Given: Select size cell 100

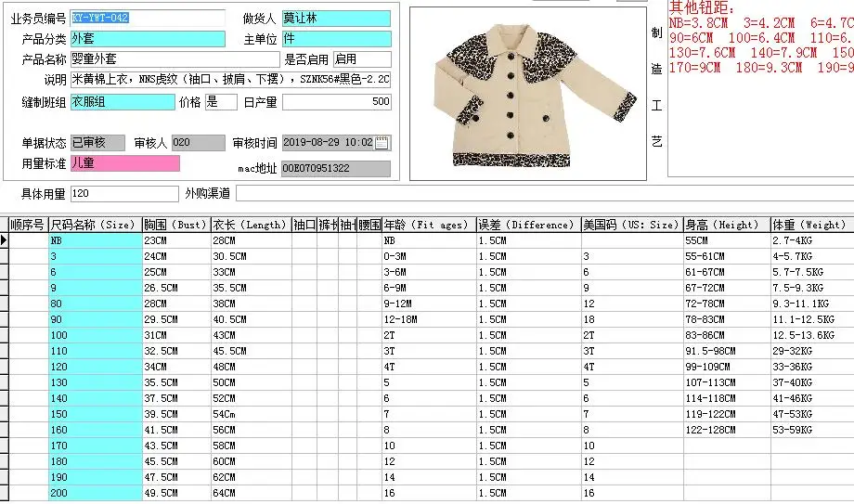Looking at the screenshot, I should [96, 336].
